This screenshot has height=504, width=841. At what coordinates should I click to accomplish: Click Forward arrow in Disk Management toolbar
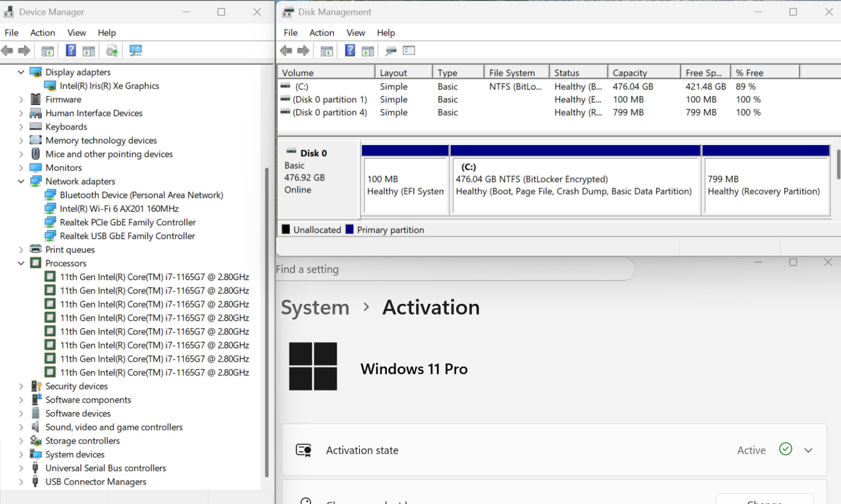(x=303, y=51)
